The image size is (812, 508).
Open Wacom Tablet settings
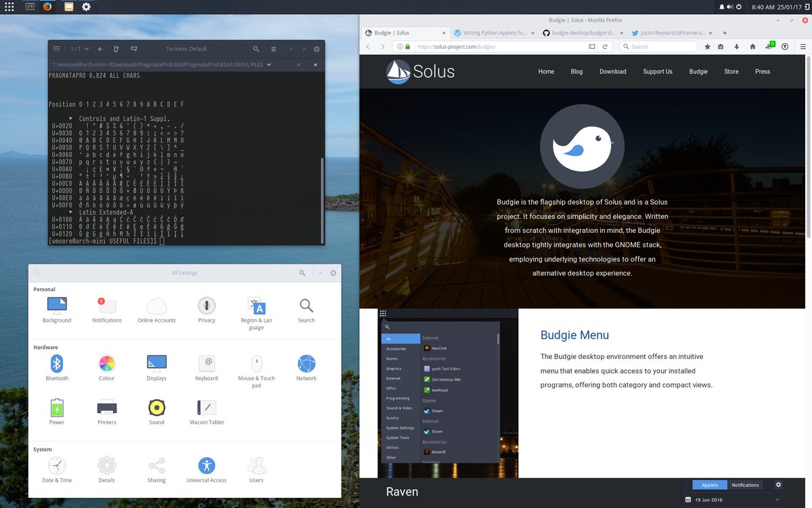(x=206, y=412)
